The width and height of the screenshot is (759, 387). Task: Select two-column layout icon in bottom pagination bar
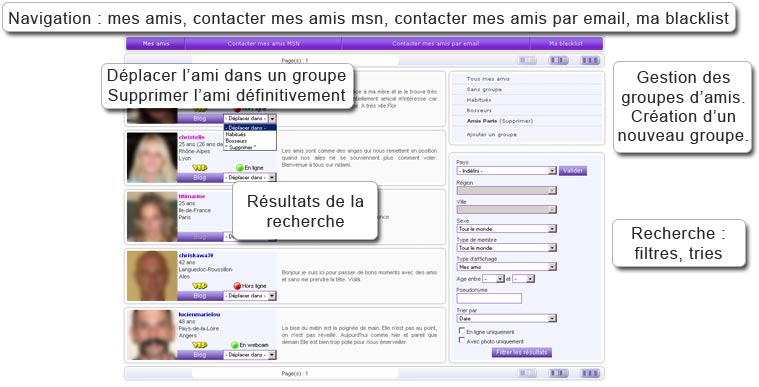(x=558, y=373)
